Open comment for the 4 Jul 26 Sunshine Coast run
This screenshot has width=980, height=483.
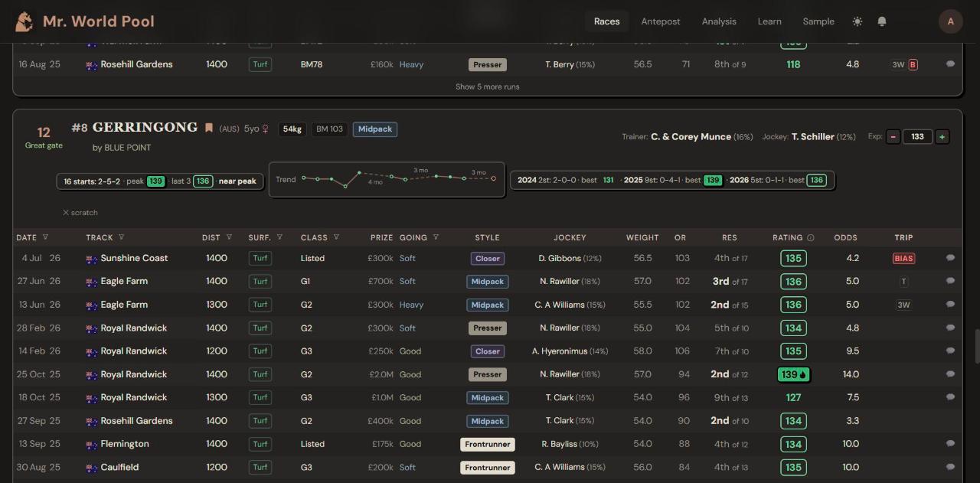pos(950,258)
